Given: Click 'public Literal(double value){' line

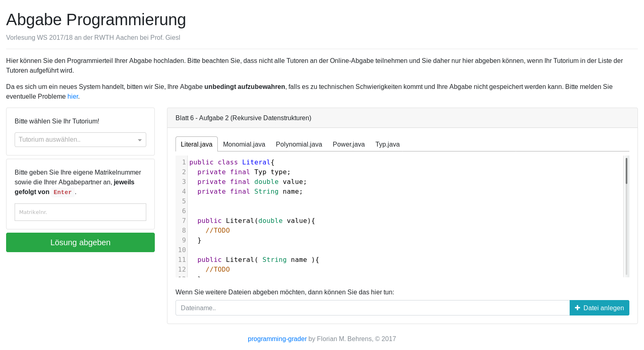Looking at the screenshot, I should (x=256, y=220).
